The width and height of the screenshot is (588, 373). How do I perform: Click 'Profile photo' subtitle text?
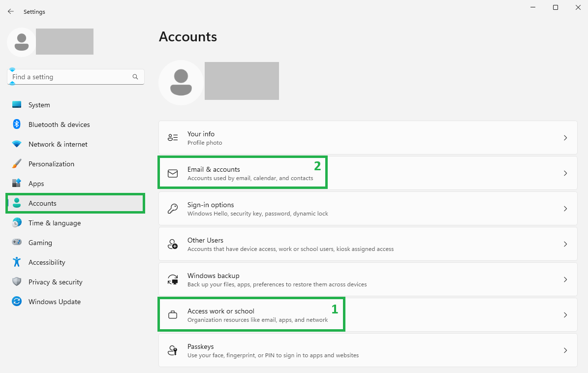coord(205,143)
